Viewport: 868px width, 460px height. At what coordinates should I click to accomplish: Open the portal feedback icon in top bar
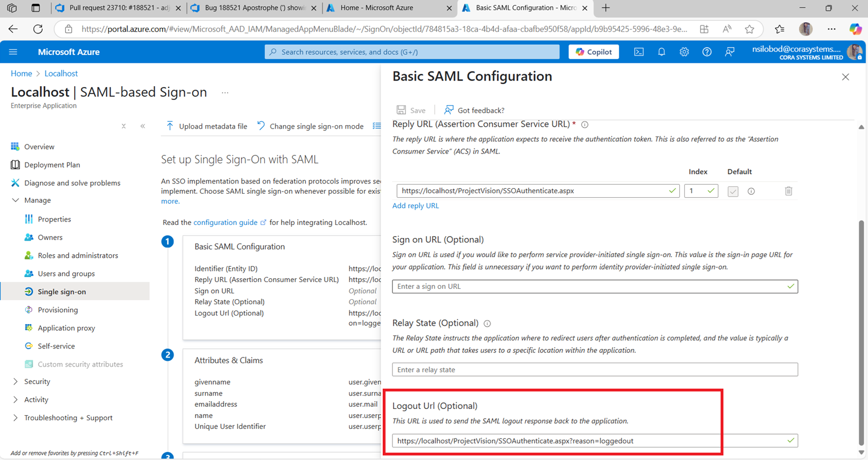[x=730, y=52]
